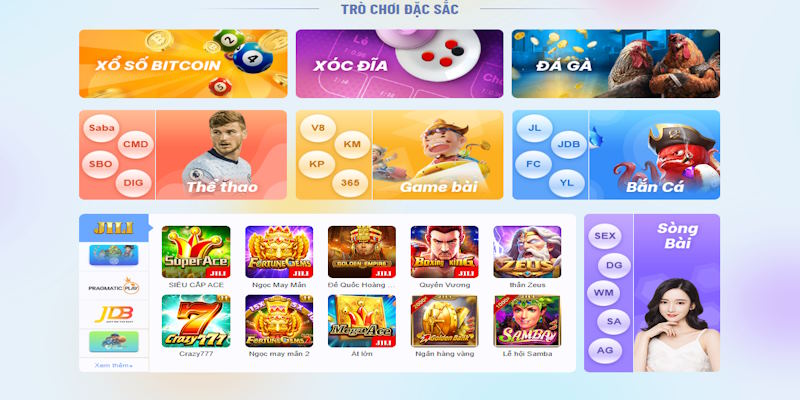Open the Xổ Số Bitcoin banner
The image size is (800, 400).
183,64
